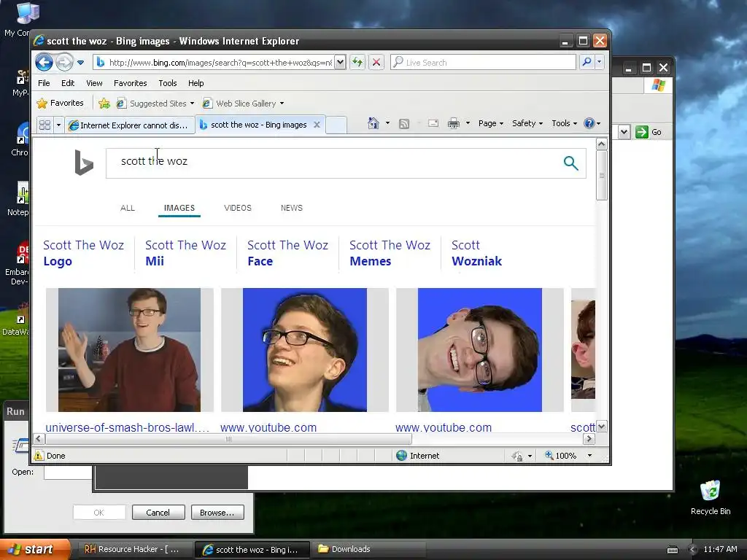
Task: Click Browse... in the Run dialog
Action: point(217,513)
